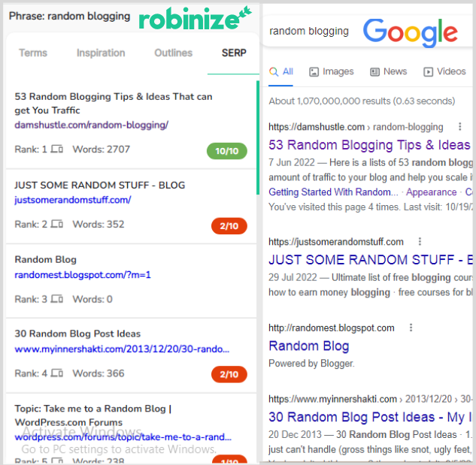The width and height of the screenshot is (476, 465).
Task: Click 30 Random Blog Post Ideas Google title
Action: coord(370,417)
